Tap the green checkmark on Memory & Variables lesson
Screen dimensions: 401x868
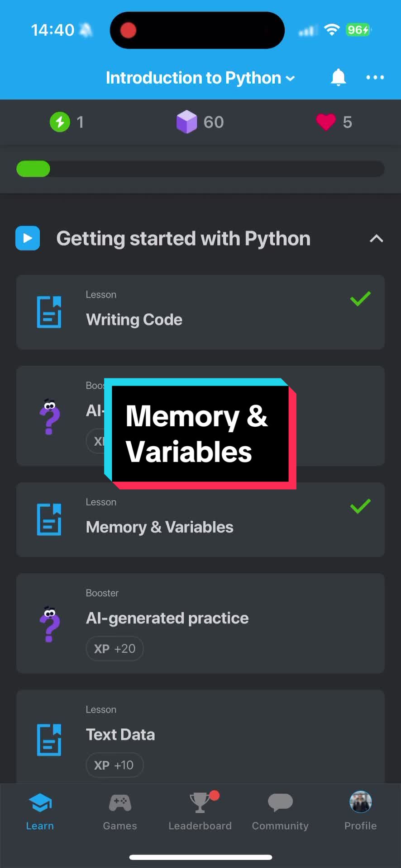[360, 506]
